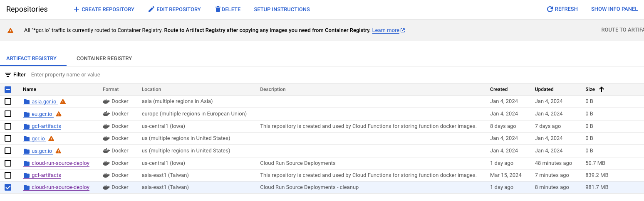Delete the selected repository

tap(228, 9)
